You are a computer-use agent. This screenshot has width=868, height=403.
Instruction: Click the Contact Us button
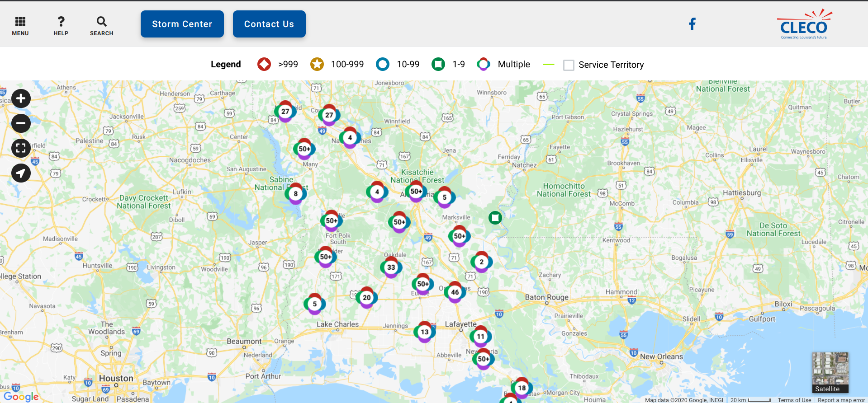click(x=269, y=24)
